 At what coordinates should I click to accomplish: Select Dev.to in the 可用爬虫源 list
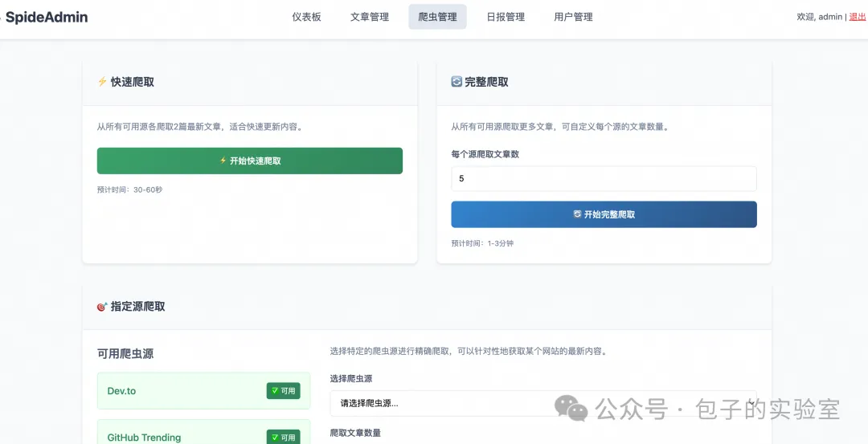coord(185,391)
